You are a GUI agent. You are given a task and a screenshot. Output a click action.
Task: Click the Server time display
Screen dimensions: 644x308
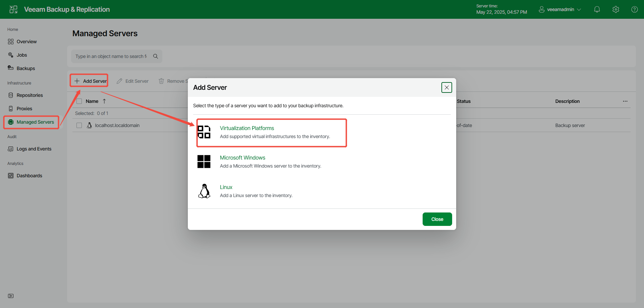click(x=501, y=9)
